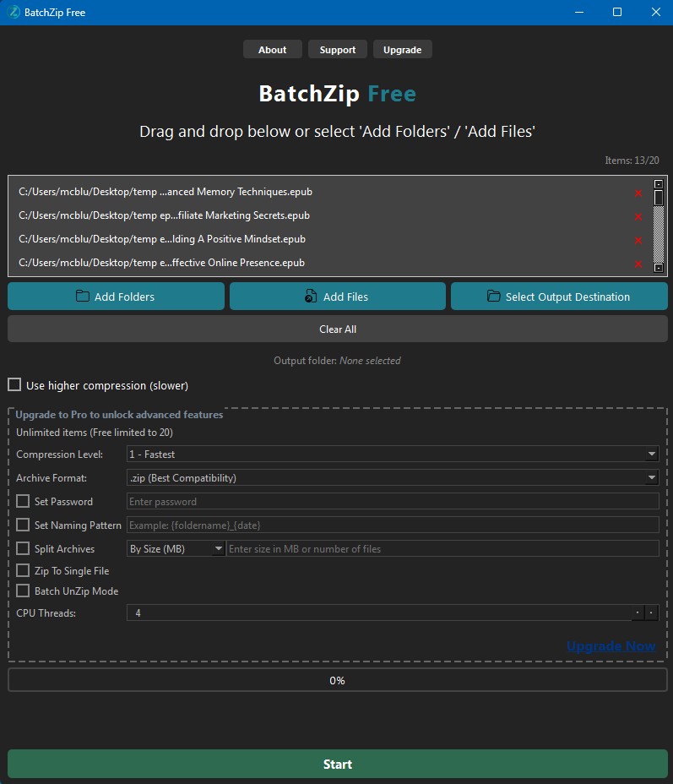
Task: Remove the Effective Online Presence.epub entry
Action: pyautogui.click(x=638, y=264)
